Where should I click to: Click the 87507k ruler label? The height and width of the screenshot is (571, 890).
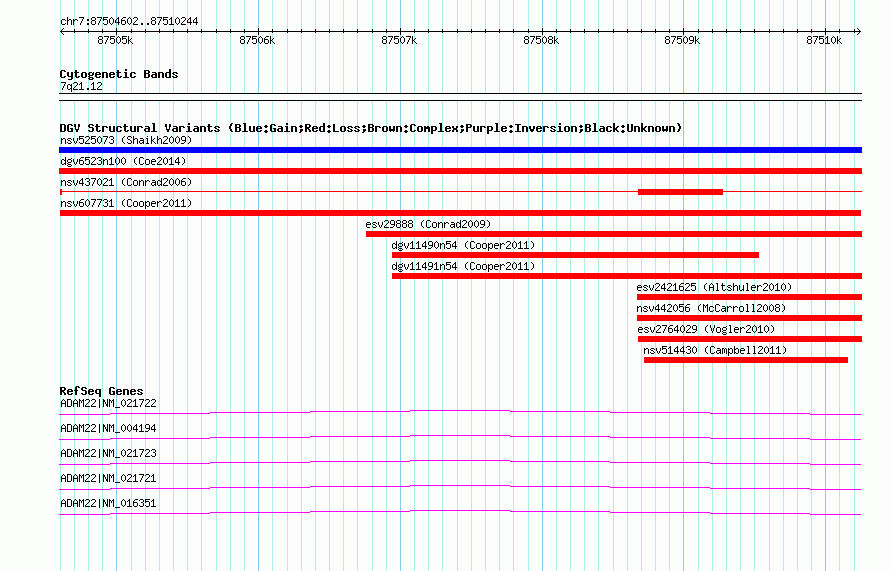(399, 40)
